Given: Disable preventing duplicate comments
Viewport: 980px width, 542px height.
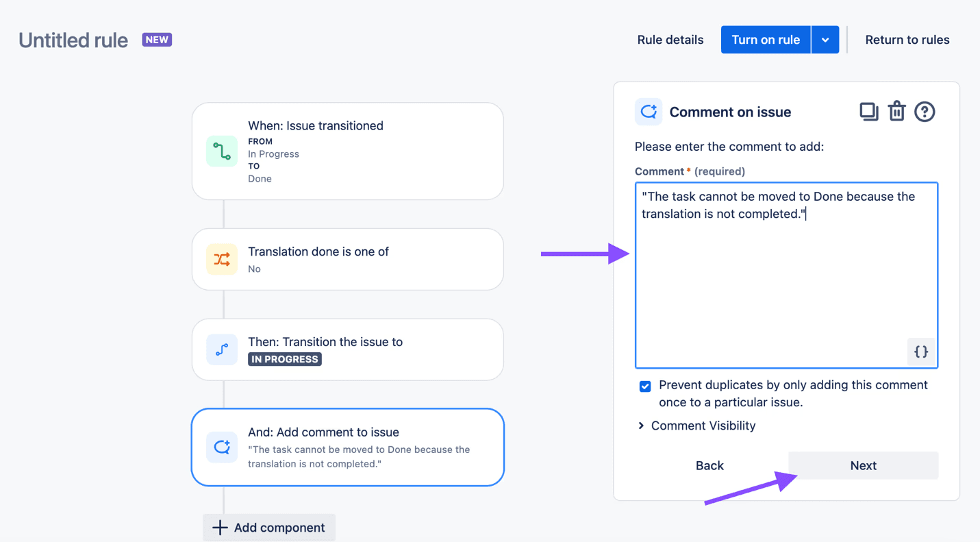Looking at the screenshot, I should click(644, 386).
